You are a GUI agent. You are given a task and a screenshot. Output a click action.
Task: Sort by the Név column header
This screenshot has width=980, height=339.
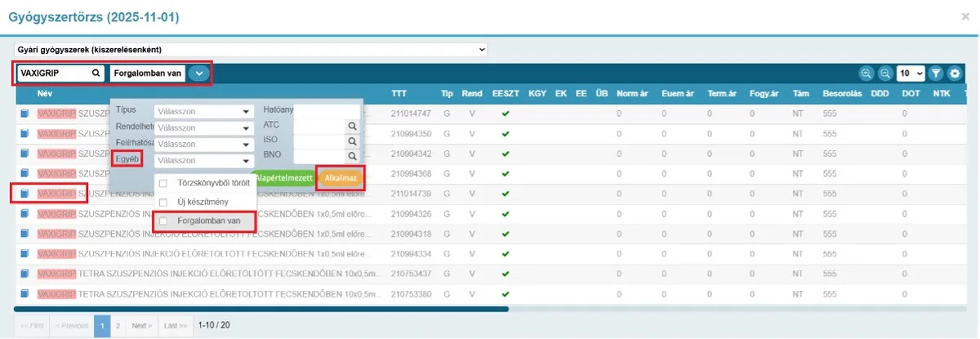coord(44,93)
